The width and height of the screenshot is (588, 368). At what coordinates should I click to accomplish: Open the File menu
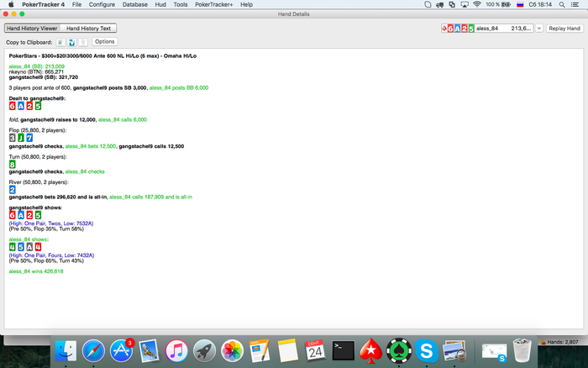[76, 4]
